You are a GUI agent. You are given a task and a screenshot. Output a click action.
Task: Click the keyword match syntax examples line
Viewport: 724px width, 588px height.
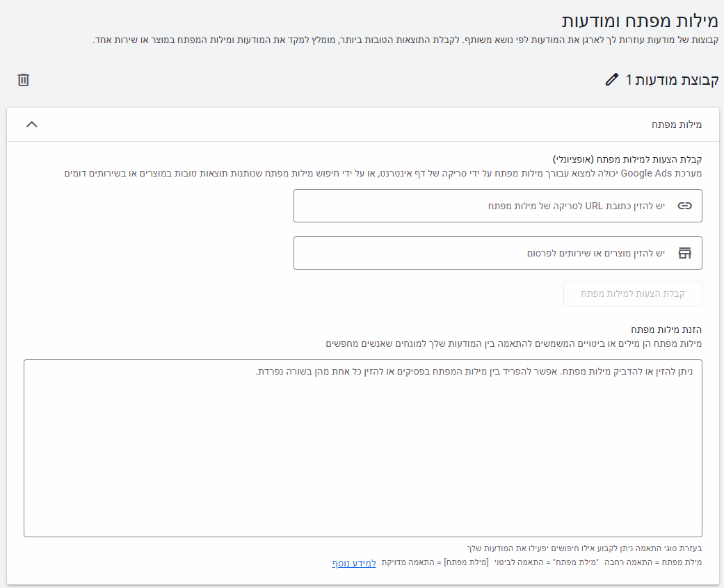[542, 562]
